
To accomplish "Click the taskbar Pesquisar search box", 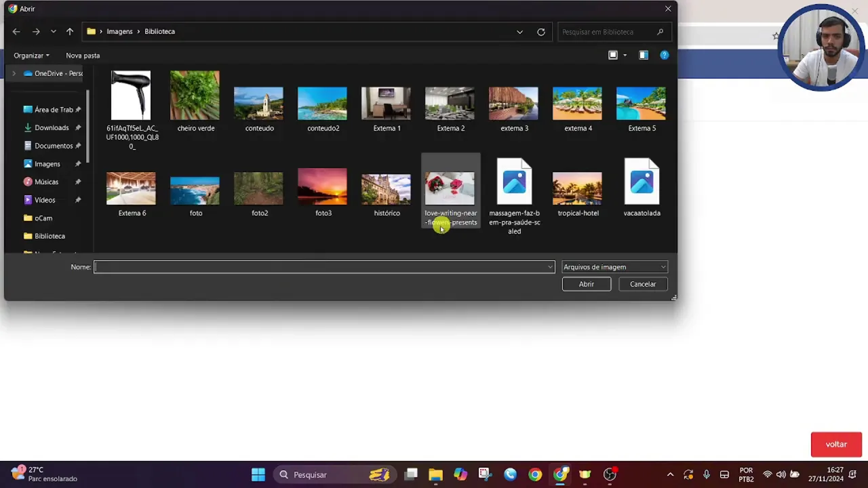I will (x=334, y=474).
